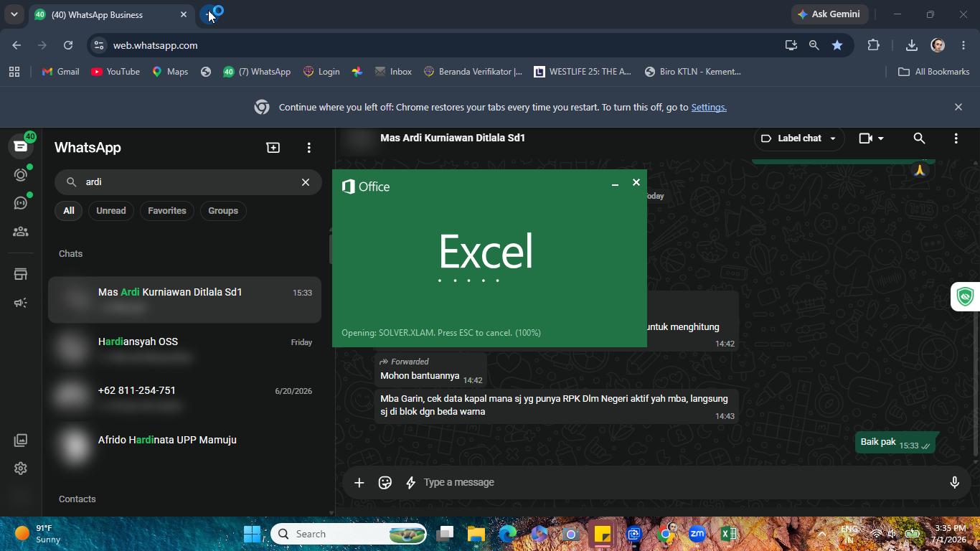Search within the open conversation
The width and height of the screenshot is (980, 551).
click(x=919, y=138)
